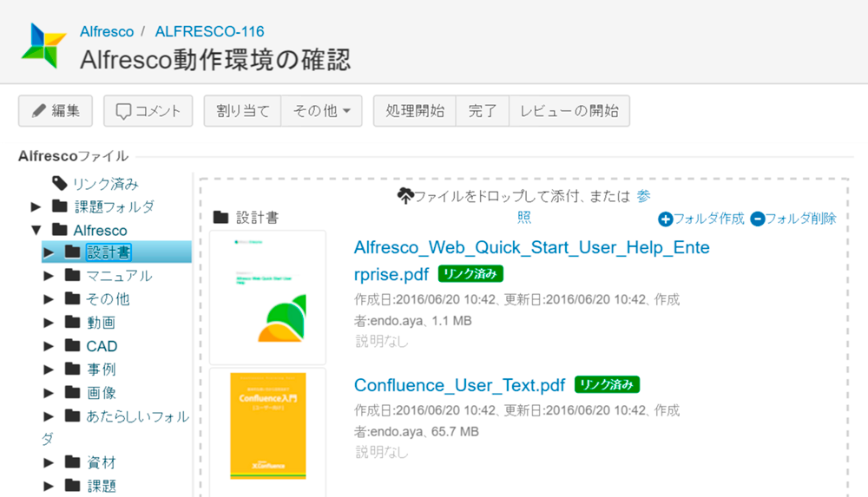Click the 処理開始 button
The image size is (868, 497).
415,111
